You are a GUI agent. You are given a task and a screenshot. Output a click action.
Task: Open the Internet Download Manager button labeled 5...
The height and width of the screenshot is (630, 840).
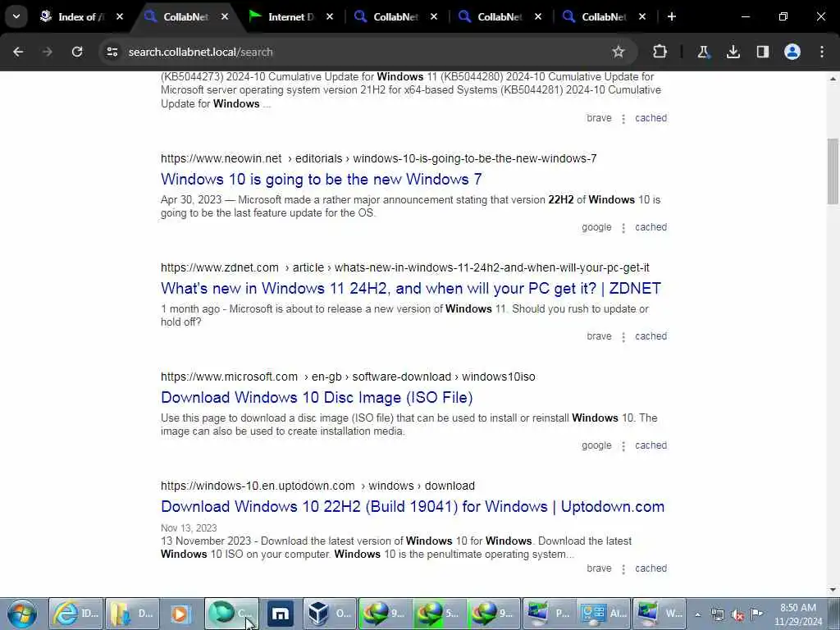(x=440, y=614)
